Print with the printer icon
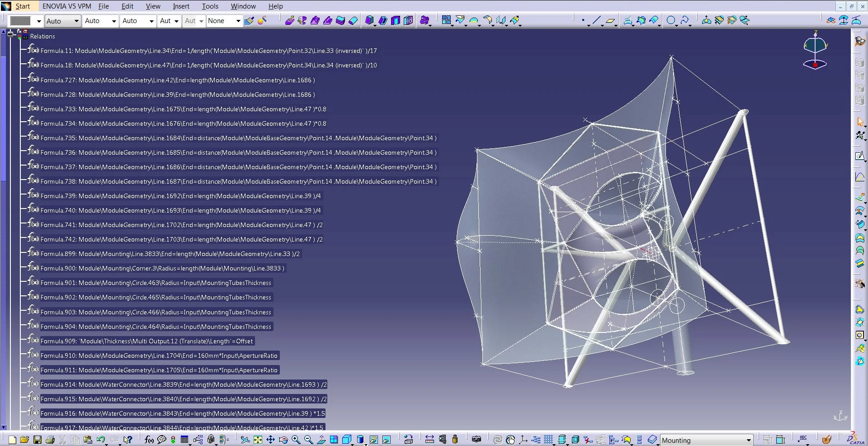The width and height of the screenshot is (868, 446). click(50, 440)
